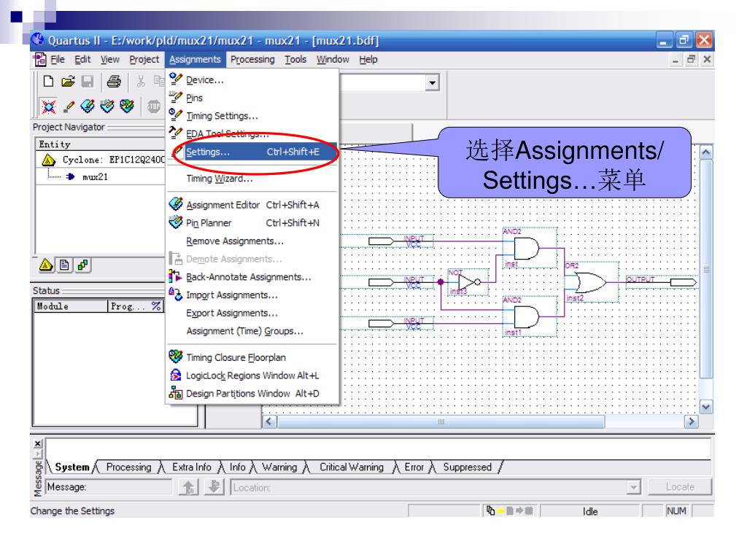Select Settings... Ctrl+Shift+E menu entry
Viewport: 747px width, 560px height.
point(252,152)
